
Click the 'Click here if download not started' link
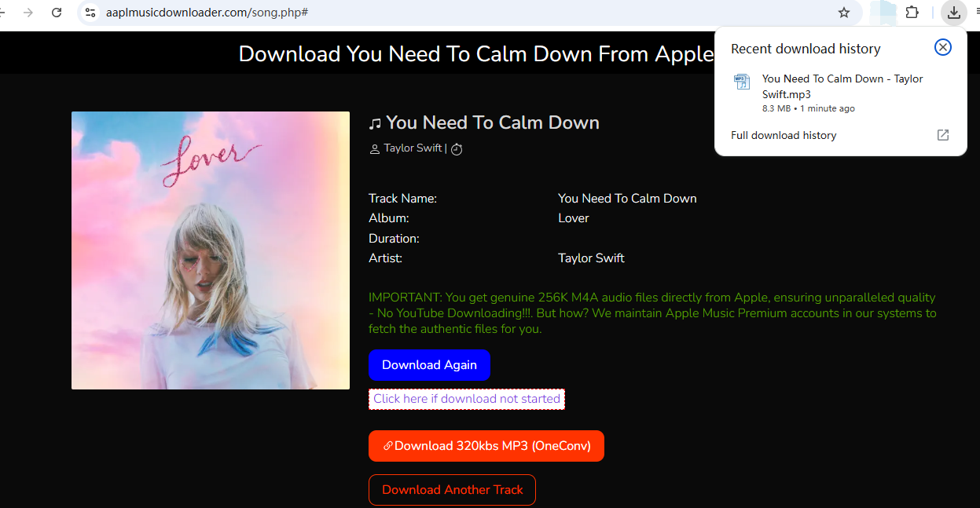pyautogui.click(x=467, y=399)
